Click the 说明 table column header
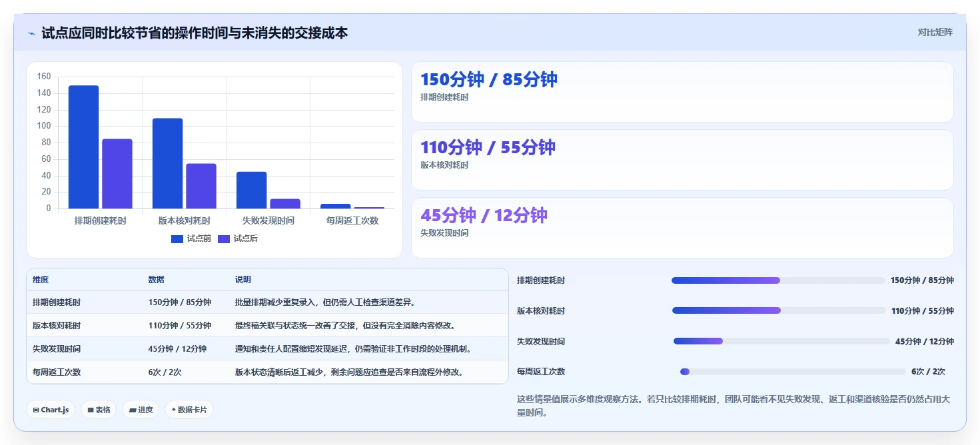The width and height of the screenshot is (980, 445). click(x=243, y=280)
